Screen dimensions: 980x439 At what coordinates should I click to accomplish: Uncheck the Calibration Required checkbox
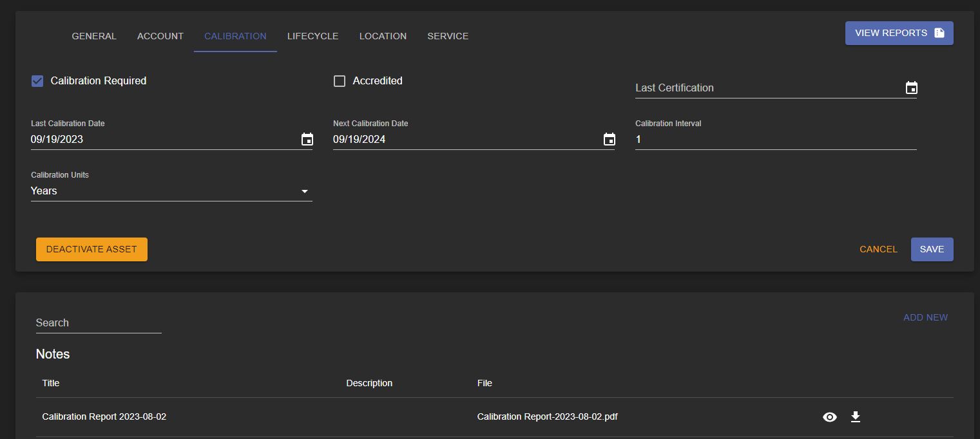37,80
